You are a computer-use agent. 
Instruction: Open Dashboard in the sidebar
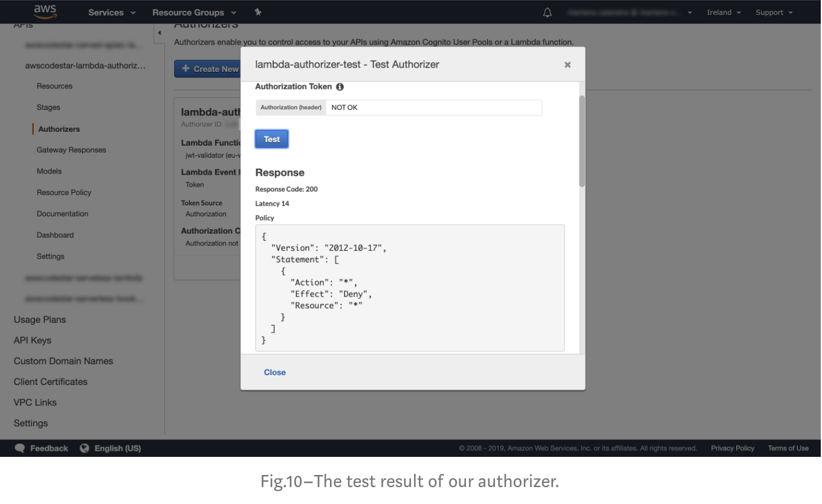(x=55, y=234)
